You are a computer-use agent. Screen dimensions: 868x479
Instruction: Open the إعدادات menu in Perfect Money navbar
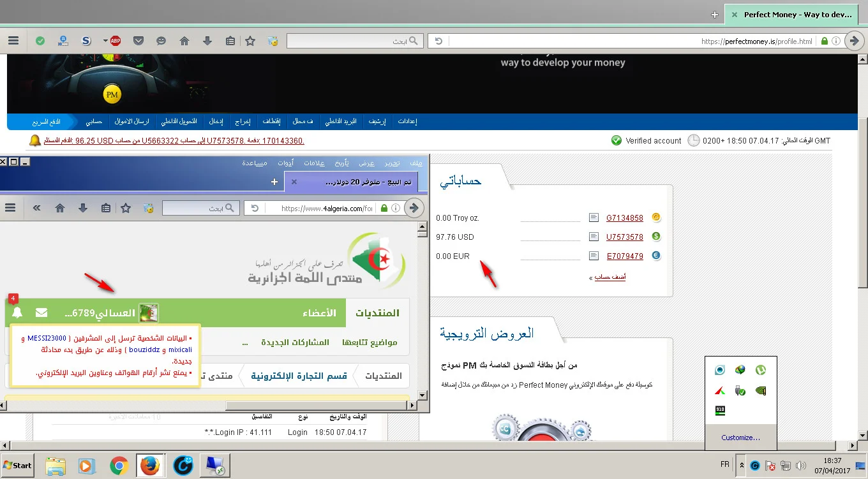click(x=407, y=121)
